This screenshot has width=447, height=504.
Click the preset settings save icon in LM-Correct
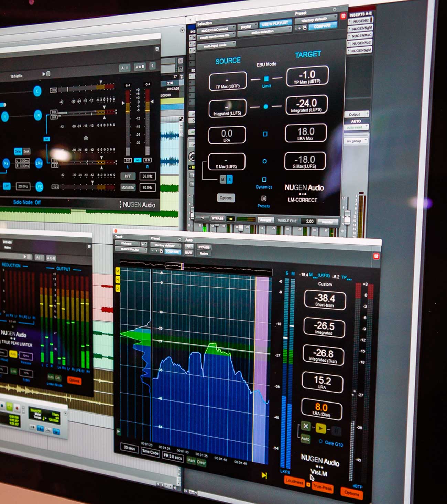pyautogui.click(x=305, y=27)
